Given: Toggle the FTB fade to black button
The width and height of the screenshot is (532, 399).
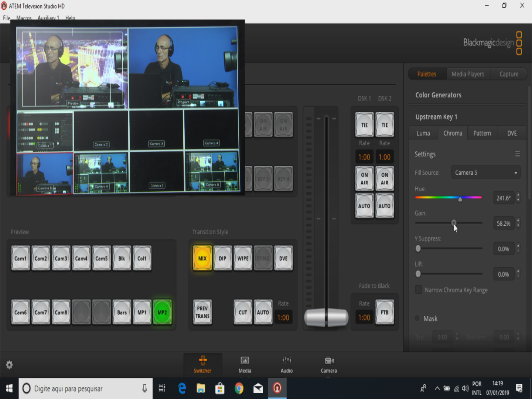Looking at the screenshot, I should [385, 312].
